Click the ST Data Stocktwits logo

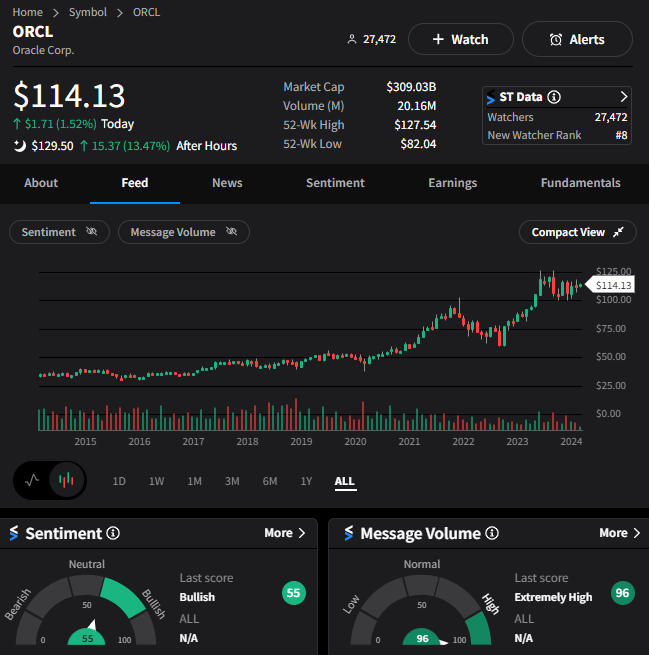click(x=491, y=97)
